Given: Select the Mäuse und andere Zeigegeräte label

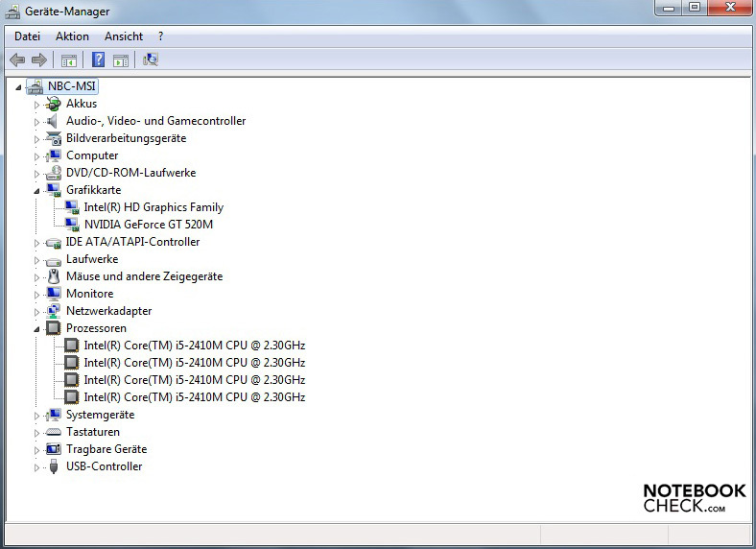Looking at the screenshot, I should coord(145,277).
